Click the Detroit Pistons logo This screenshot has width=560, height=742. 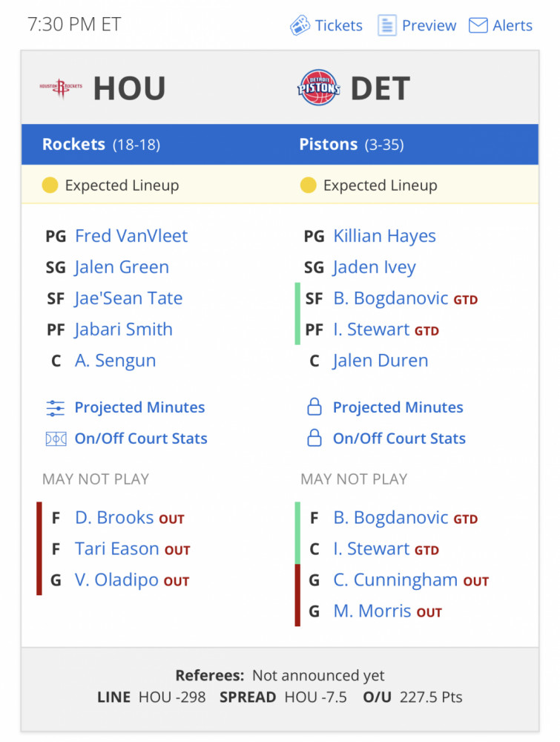(x=319, y=88)
